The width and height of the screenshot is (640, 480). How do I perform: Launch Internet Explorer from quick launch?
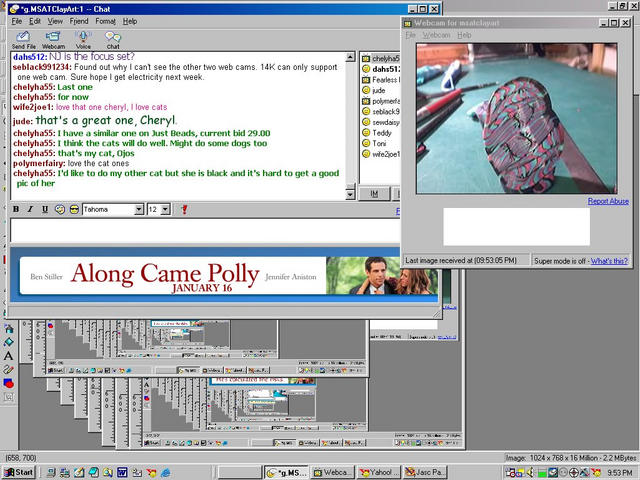click(166, 473)
